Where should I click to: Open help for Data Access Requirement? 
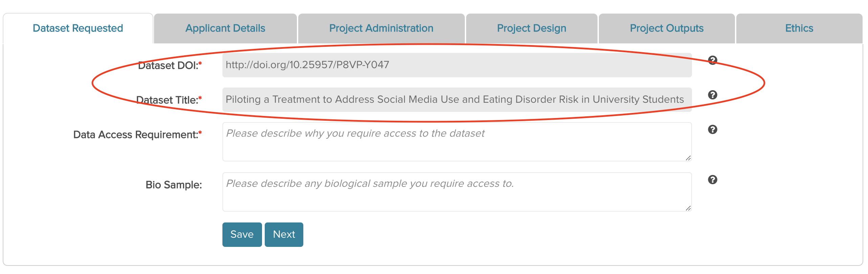pyautogui.click(x=713, y=130)
